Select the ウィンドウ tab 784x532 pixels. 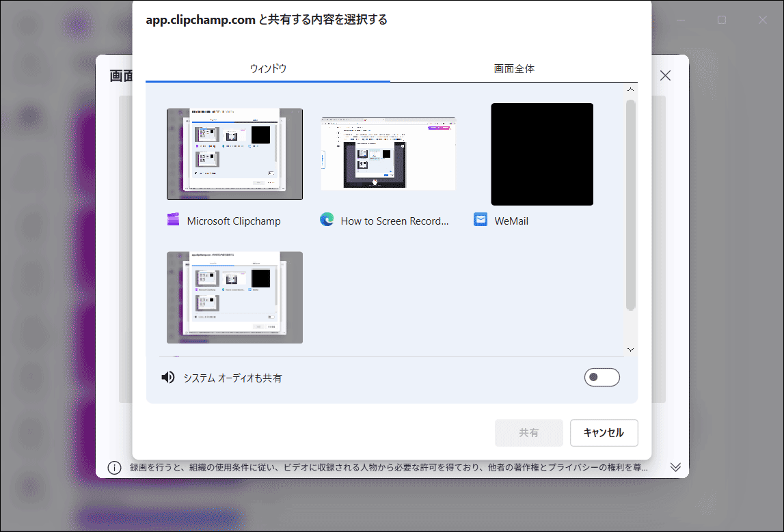tap(267, 68)
